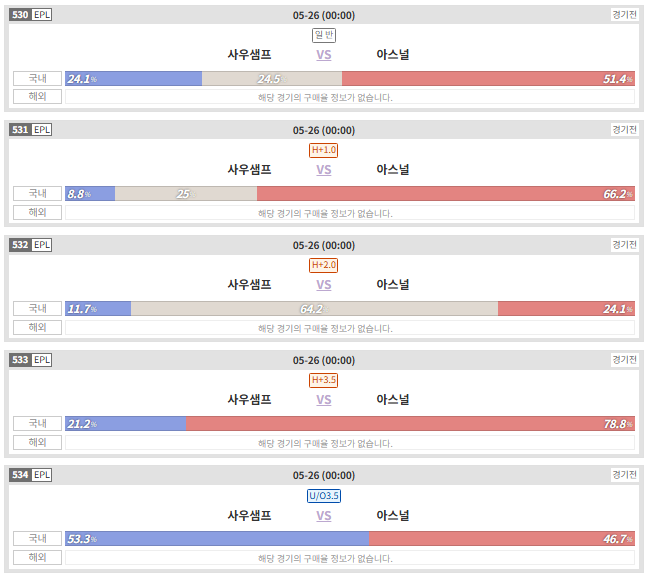
Task: Select 해외 tab in match 532
Action: click(x=37, y=327)
